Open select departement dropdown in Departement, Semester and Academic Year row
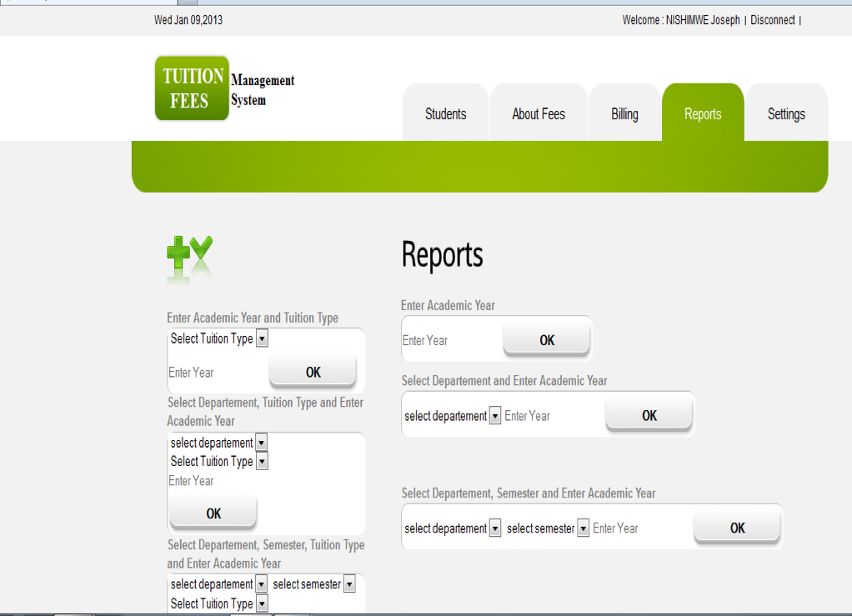Viewport: 852px width, 616px height. point(452,528)
